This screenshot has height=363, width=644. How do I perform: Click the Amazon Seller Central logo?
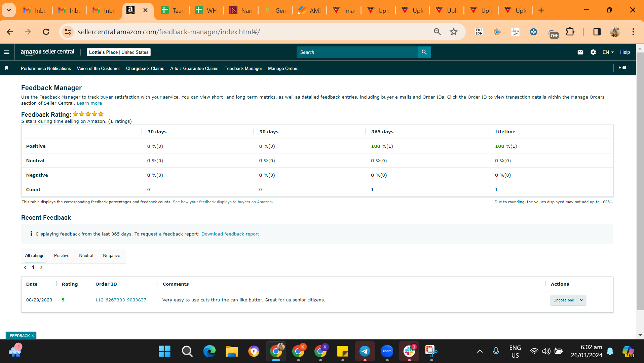[x=47, y=52]
